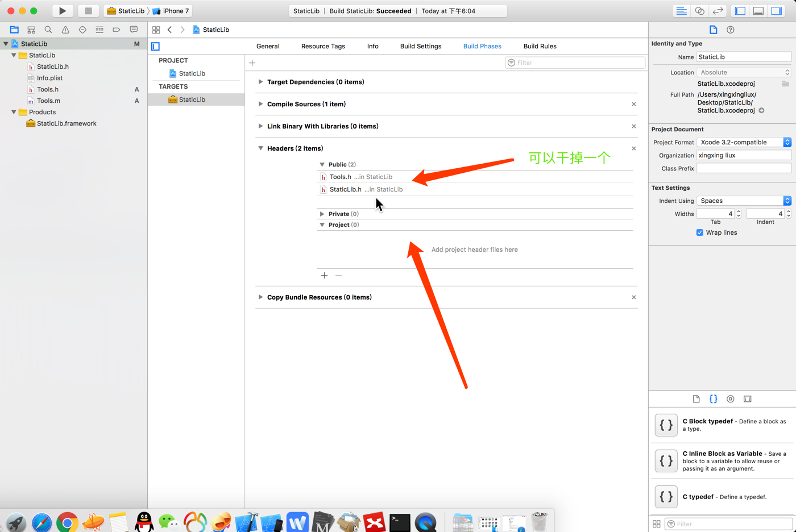796x532 pixels.
Task: Switch to the Resource Tags tab
Action: (x=323, y=46)
